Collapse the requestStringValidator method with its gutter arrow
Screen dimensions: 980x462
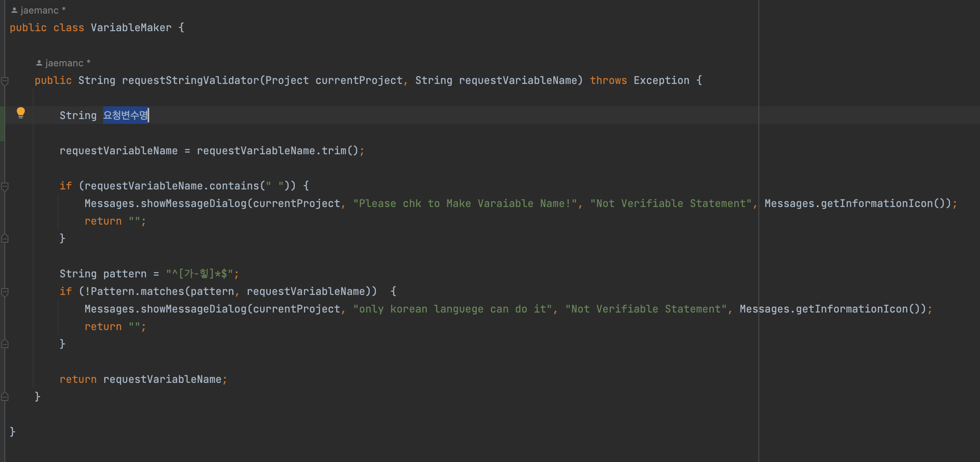click(x=5, y=81)
